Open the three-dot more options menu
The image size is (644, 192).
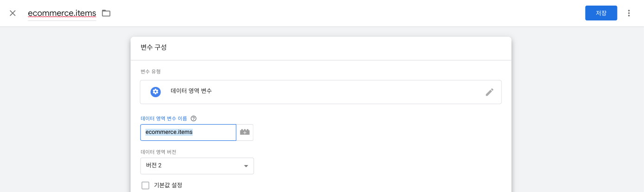tap(629, 13)
